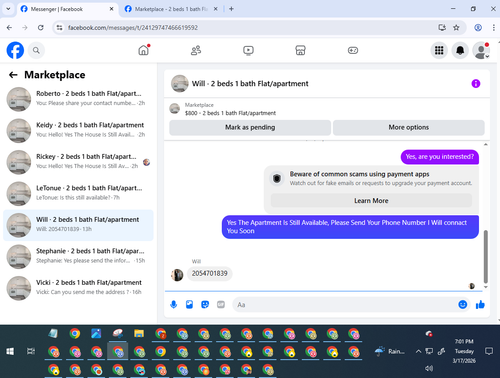Open conversation info for Will chat
500x378 pixels.
pyautogui.click(x=476, y=84)
